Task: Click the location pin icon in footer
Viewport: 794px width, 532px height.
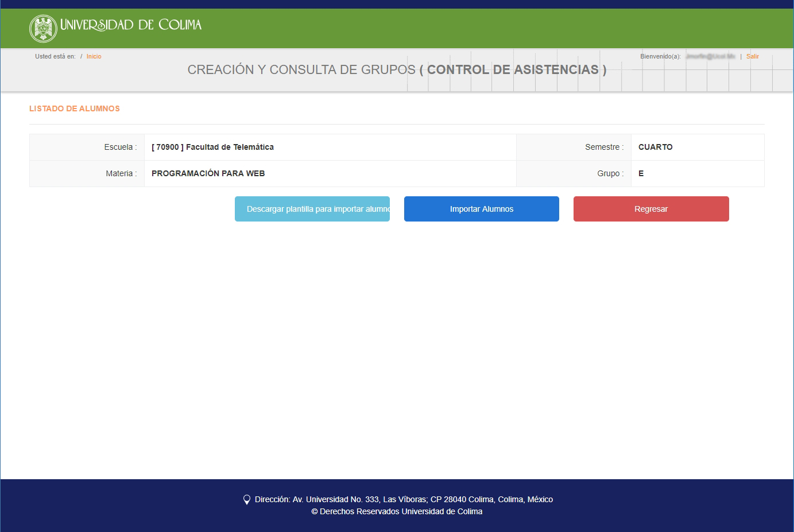Action: coord(247,500)
